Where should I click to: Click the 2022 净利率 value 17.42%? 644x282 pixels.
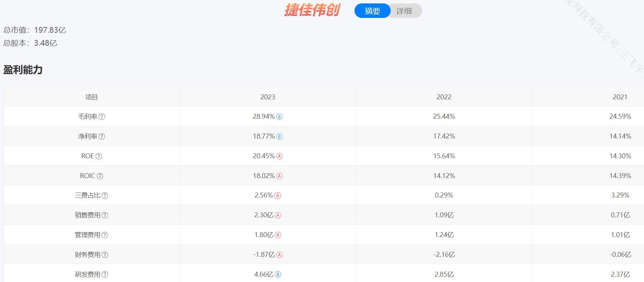(444, 136)
